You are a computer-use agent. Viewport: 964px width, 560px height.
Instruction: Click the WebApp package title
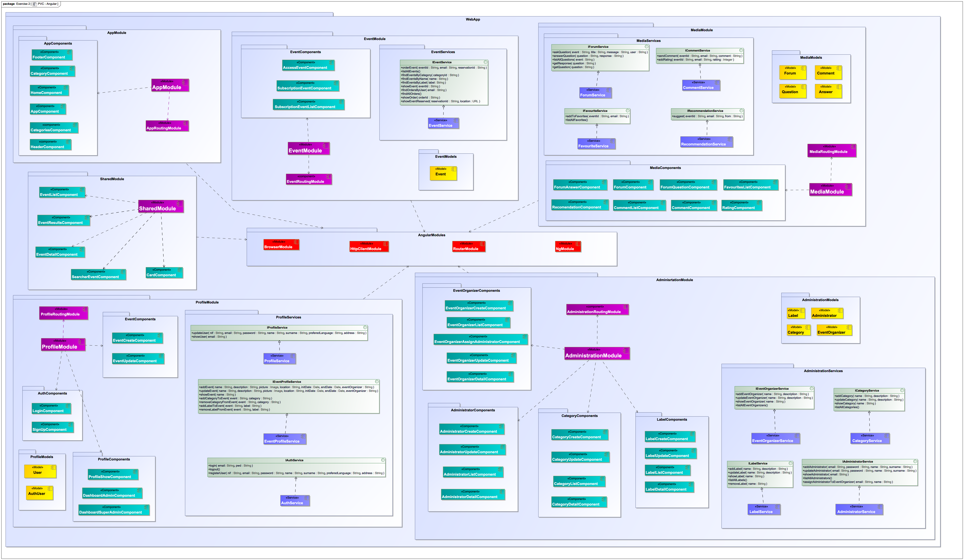(473, 19)
